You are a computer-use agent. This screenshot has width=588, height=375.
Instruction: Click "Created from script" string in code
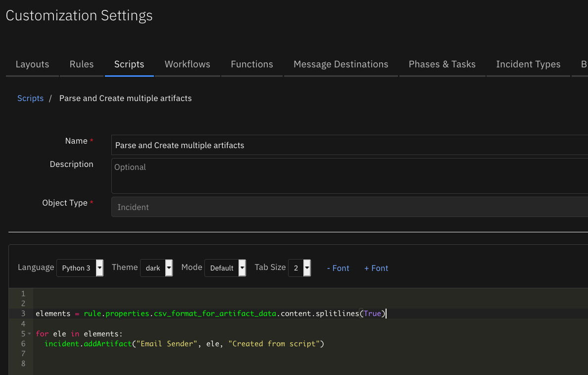pos(274,343)
